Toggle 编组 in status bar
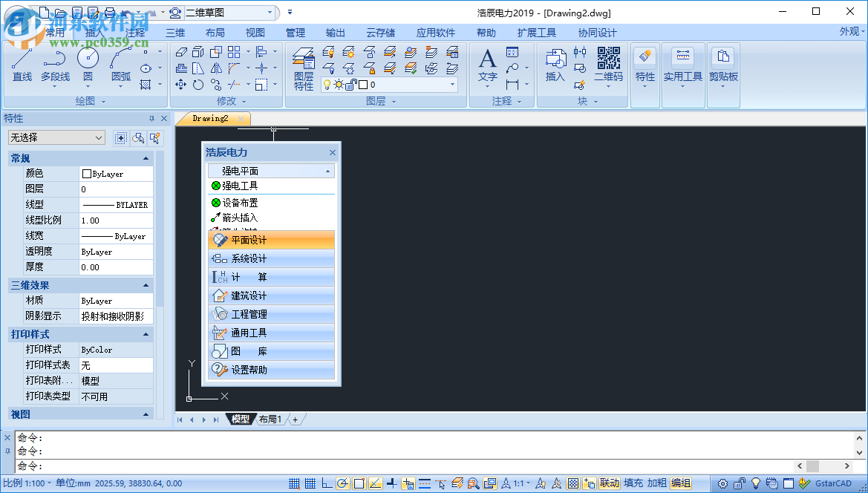868x493 pixels. tap(681, 483)
